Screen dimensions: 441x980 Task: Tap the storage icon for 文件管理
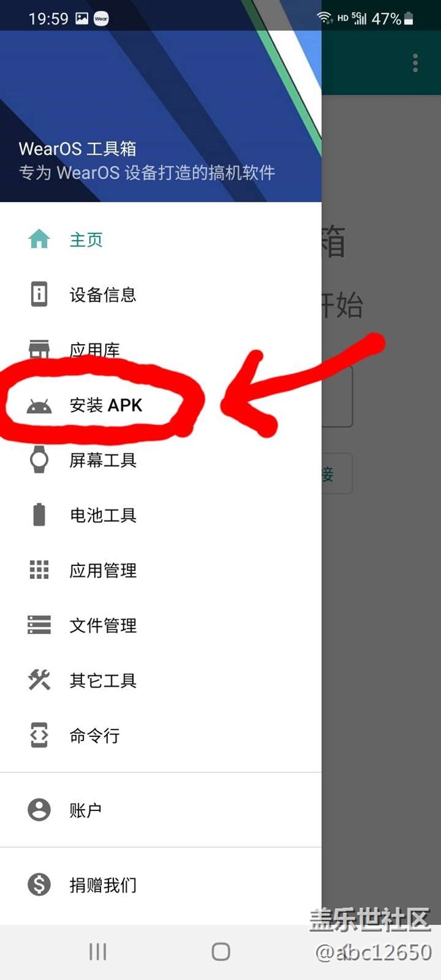pos(39,625)
